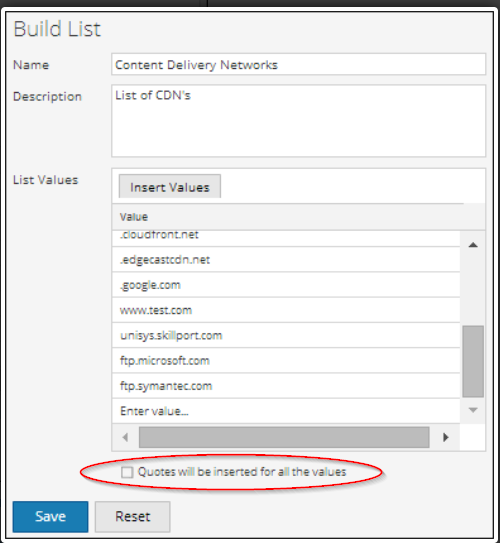This screenshot has height=543, width=500.
Task: Select the ftp.microsoft.com list entry
Action: [286, 361]
